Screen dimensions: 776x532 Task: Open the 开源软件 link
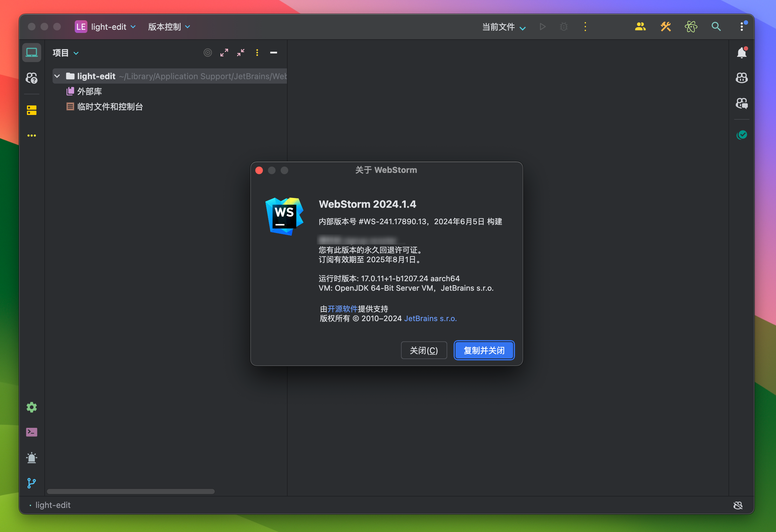[x=342, y=309]
